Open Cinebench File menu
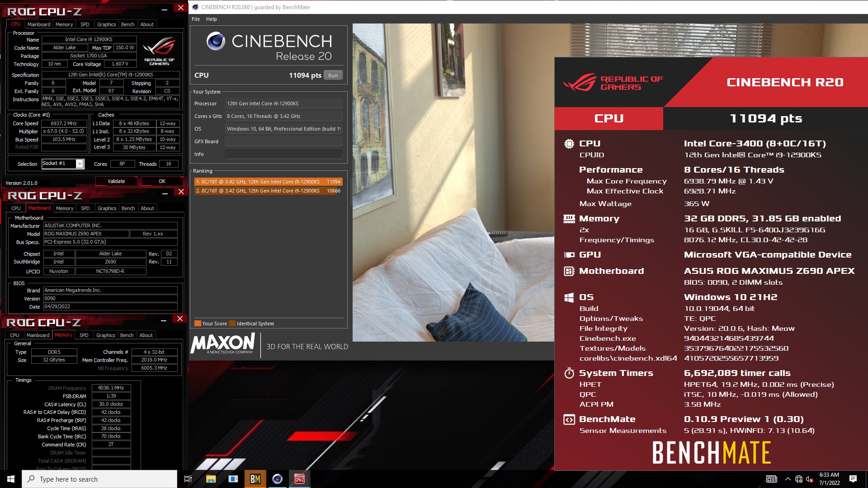 (196, 19)
